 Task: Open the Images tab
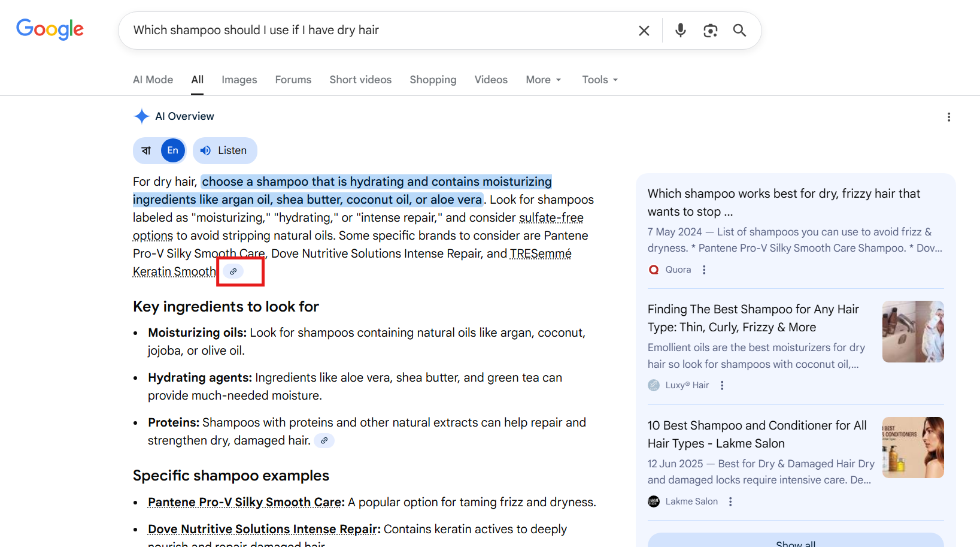[x=239, y=80]
